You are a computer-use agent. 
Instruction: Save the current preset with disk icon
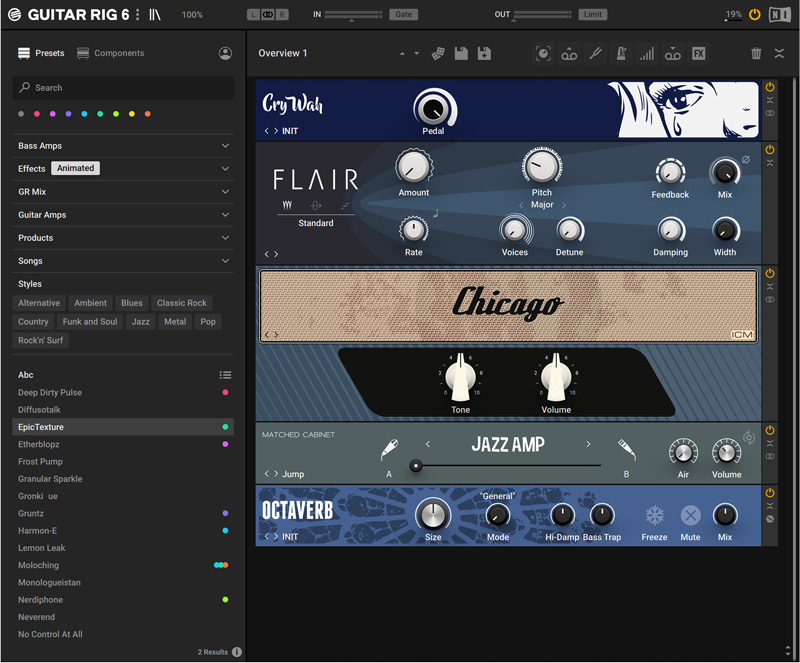[x=461, y=53]
